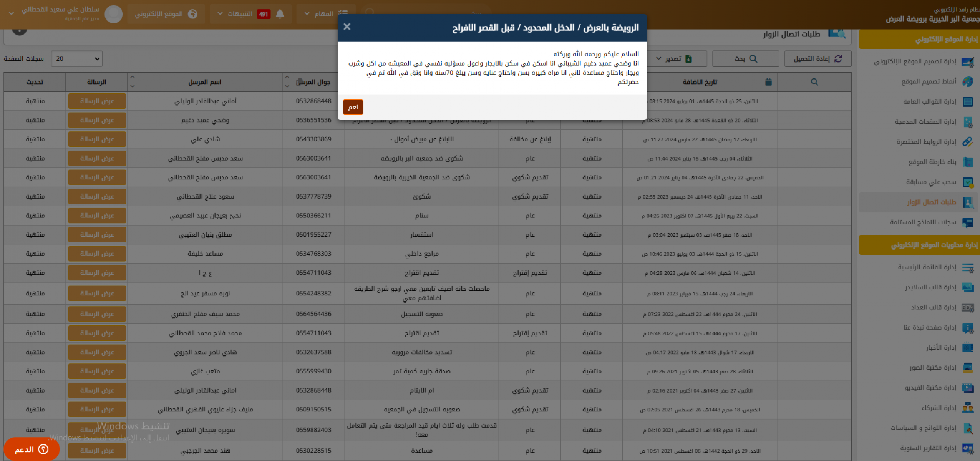Click the orange Support button
Image resolution: width=980 pixels, height=461 pixels.
[32, 449]
